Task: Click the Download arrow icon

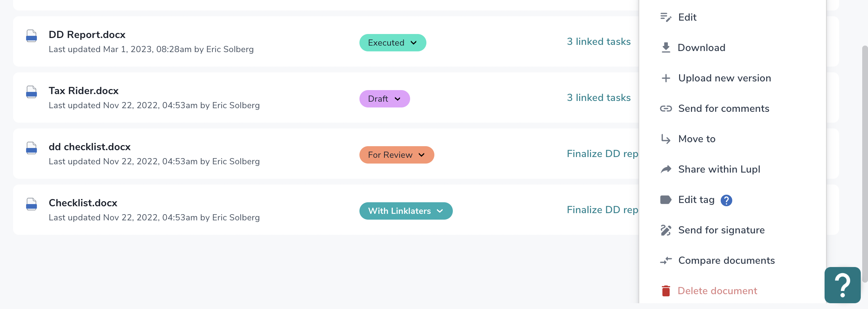Action: 666,47
